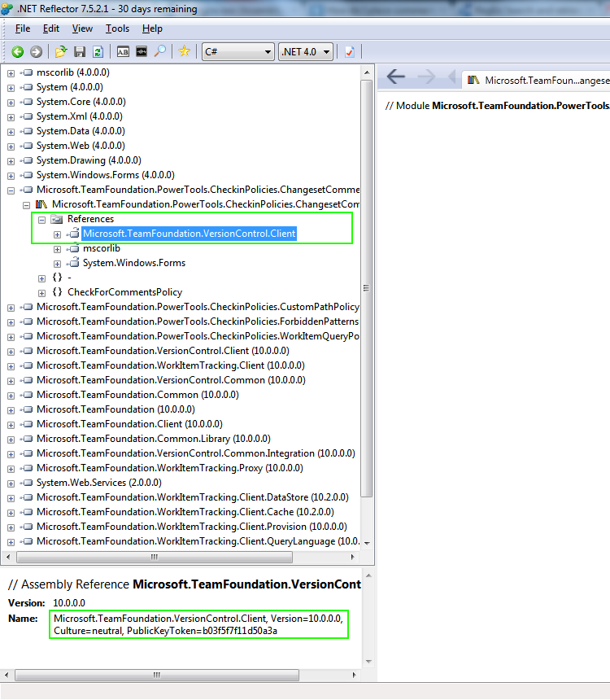This screenshot has height=700, width=610.
Task: Click the tree's vertical scrollbar up arrow
Action: click(x=367, y=72)
